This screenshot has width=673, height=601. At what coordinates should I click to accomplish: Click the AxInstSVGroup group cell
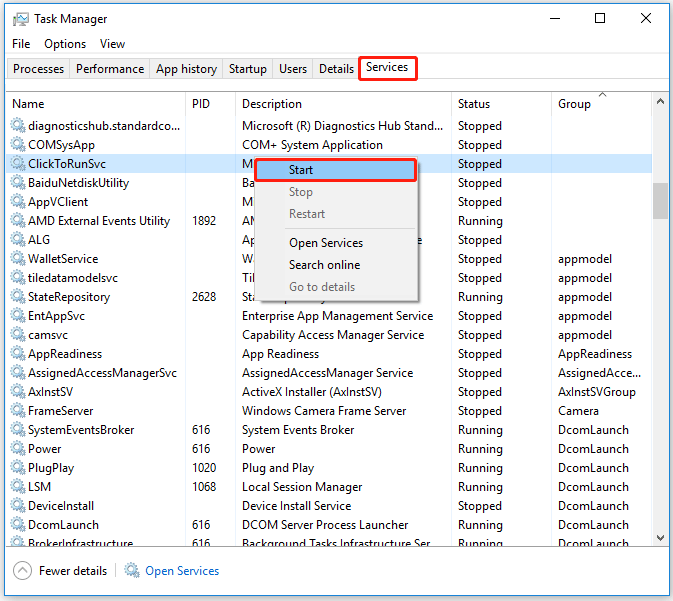coord(597,392)
